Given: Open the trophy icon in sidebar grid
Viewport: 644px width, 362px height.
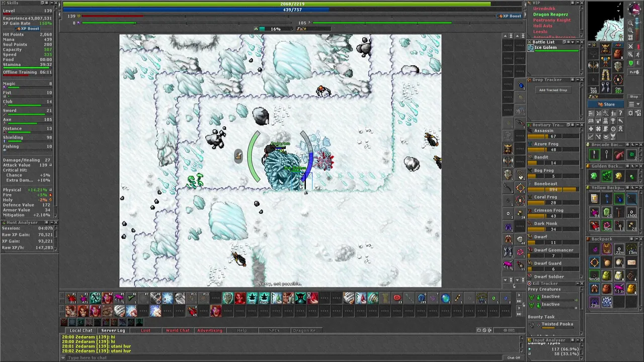Looking at the screenshot, I should pyautogui.click(x=613, y=121).
